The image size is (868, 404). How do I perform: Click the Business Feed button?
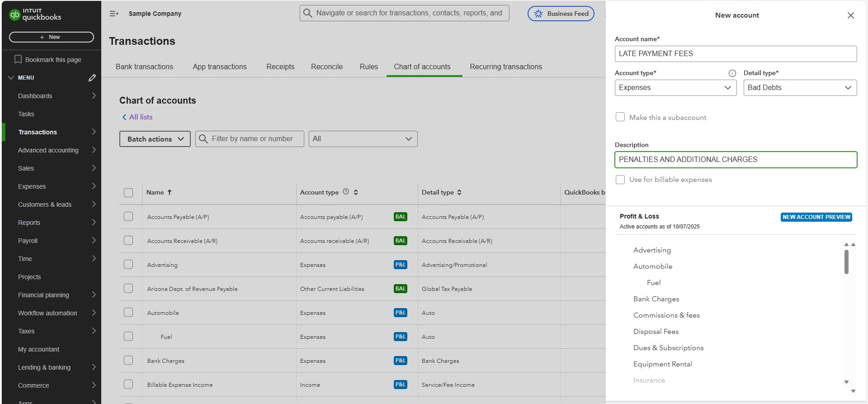tap(561, 14)
